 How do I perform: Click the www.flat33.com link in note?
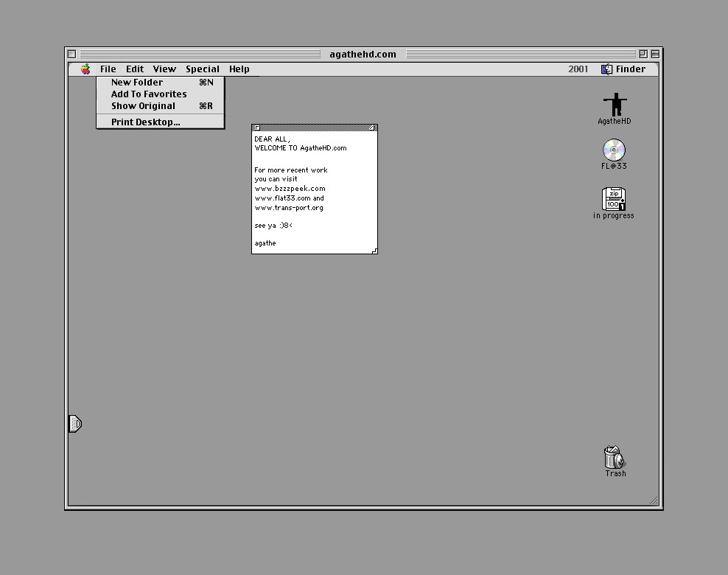click(x=282, y=198)
